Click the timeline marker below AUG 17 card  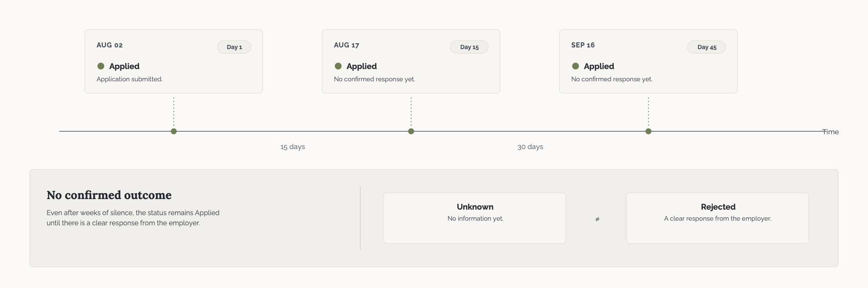pyautogui.click(x=411, y=131)
